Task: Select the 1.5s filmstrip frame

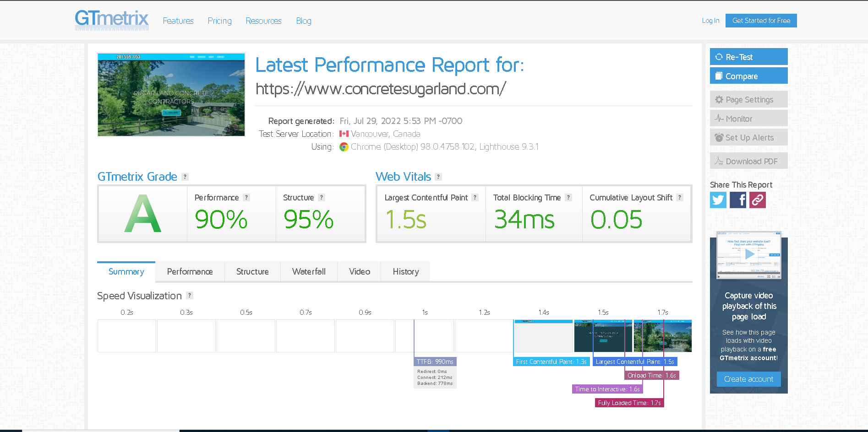Action: tap(603, 336)
